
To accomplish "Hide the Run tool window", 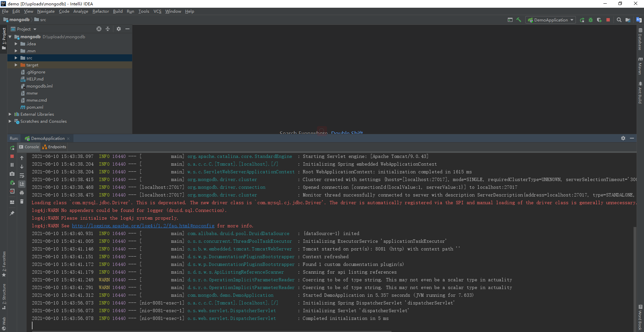I will click(632, 138).
